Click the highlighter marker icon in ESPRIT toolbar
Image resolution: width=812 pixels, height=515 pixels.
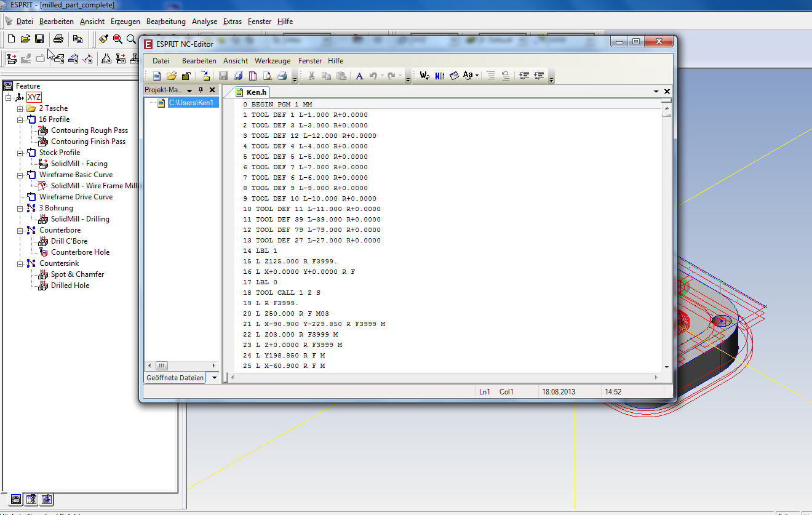[103, 39]
